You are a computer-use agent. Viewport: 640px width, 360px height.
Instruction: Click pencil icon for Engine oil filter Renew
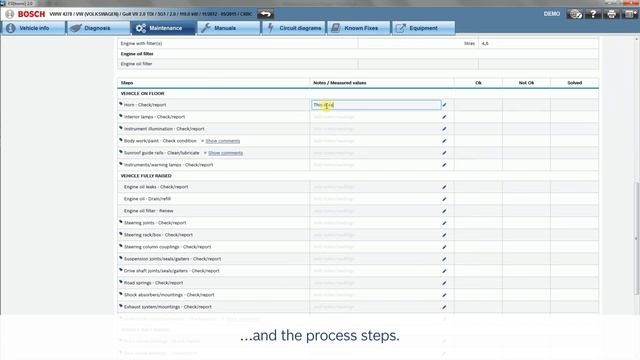pos(444,211)
